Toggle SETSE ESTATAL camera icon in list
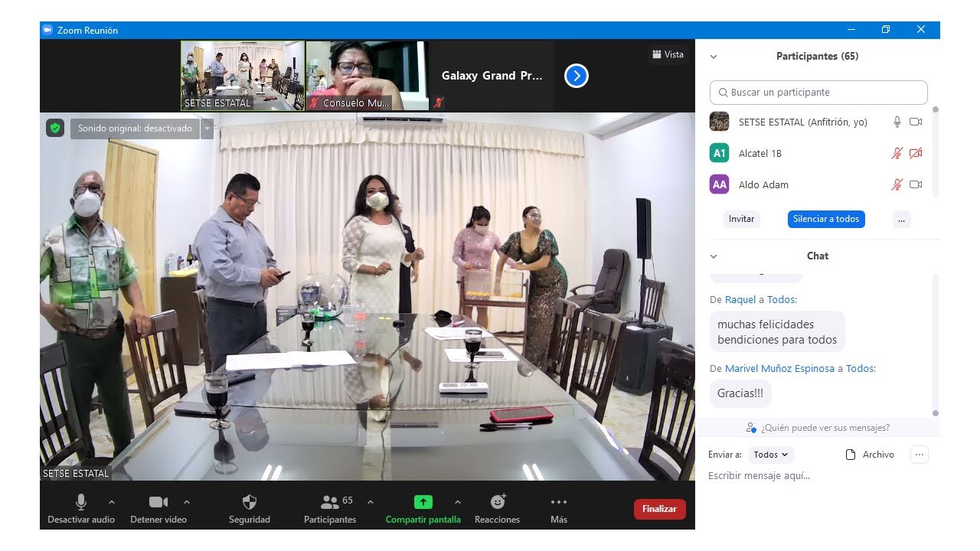The image size is (980, 551). tap(916, 122)
